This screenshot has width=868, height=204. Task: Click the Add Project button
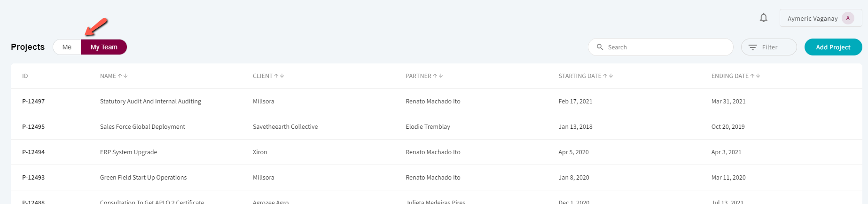(833, 47)
